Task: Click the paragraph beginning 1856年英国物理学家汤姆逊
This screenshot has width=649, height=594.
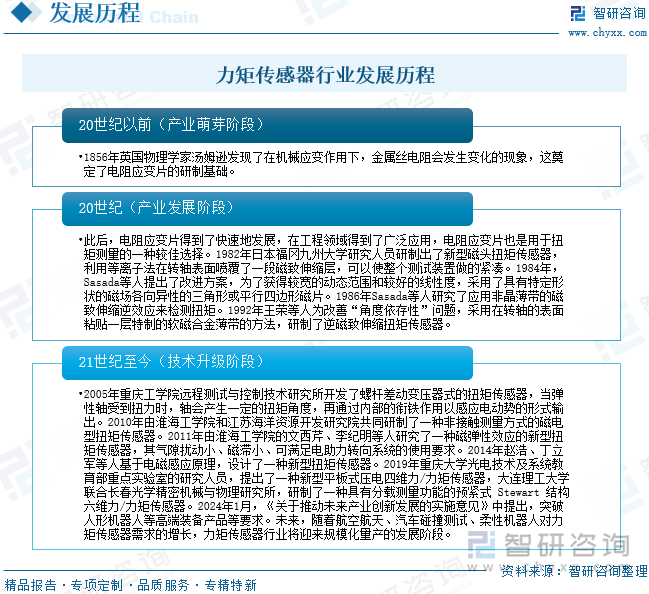Action: click(323, 164)
